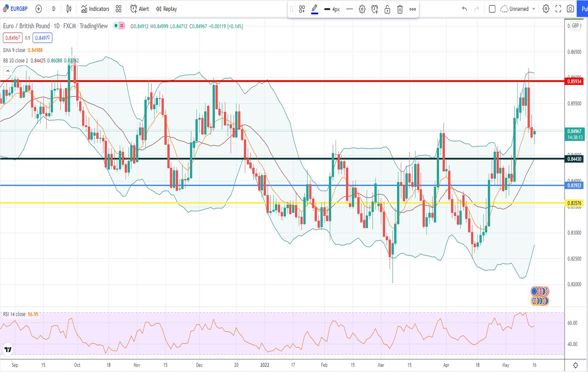
Task: Open the drawing settings gear in floating toolbar
Action: coord(362,9)
